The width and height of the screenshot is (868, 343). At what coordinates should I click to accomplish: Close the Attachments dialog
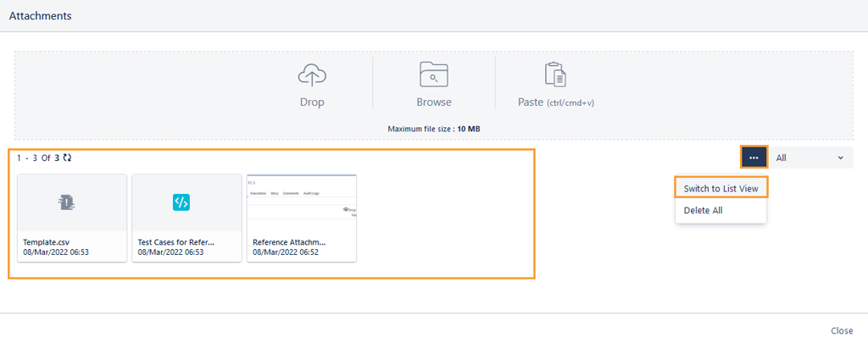coord(841,330)
